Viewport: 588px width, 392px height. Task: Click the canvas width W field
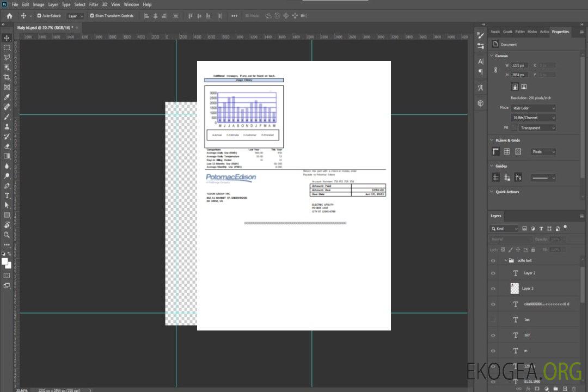520,65
